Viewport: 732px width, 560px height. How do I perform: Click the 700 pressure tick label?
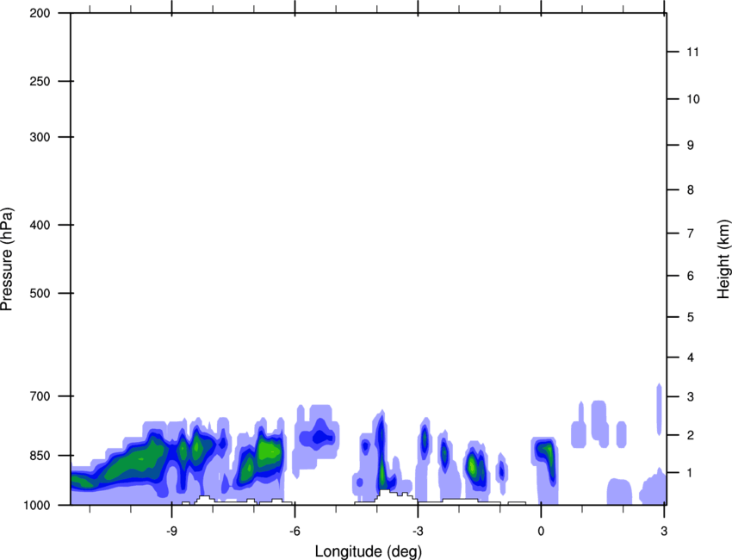40,396
